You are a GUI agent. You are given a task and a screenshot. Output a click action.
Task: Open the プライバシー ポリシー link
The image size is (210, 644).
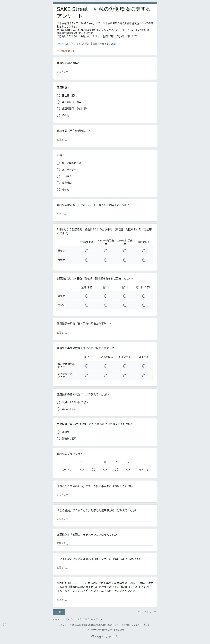(141, 625)
